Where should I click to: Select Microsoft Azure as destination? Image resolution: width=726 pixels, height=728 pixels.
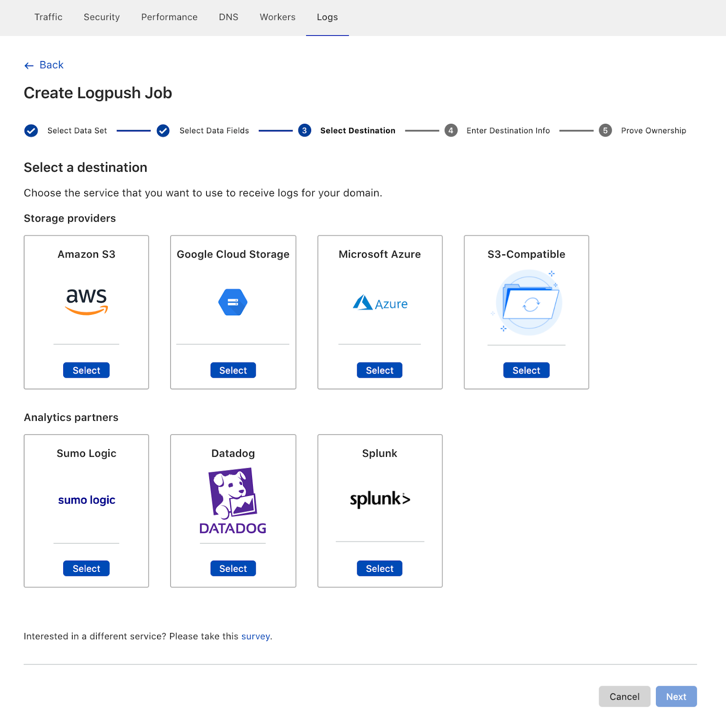(380, 370)
